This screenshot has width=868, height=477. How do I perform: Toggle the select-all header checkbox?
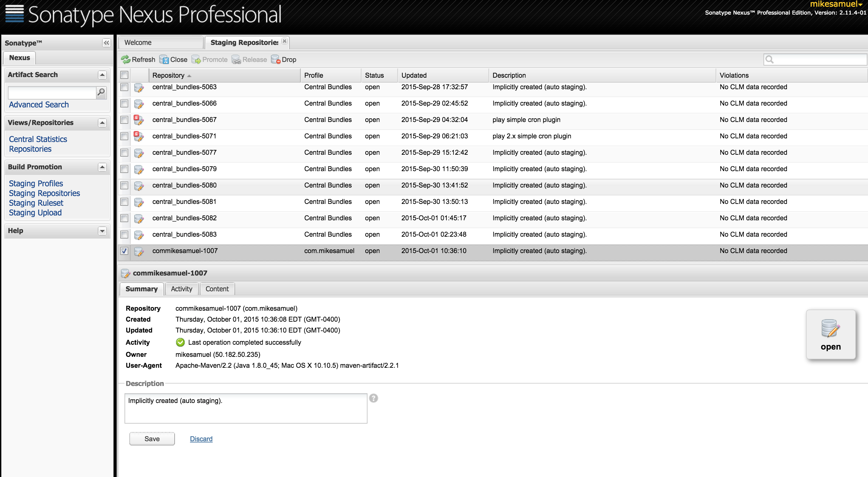[x=124, y=75]
